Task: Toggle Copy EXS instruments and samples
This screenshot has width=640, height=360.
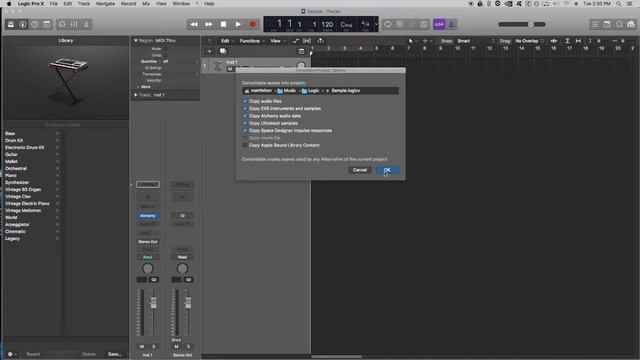Action: click(245, 109)
